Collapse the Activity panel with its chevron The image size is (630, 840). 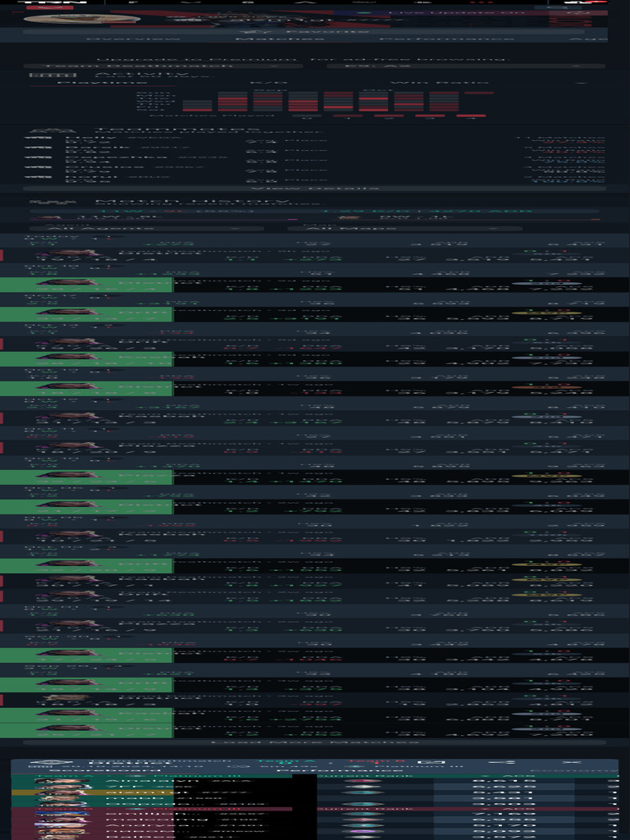(582, 83)
